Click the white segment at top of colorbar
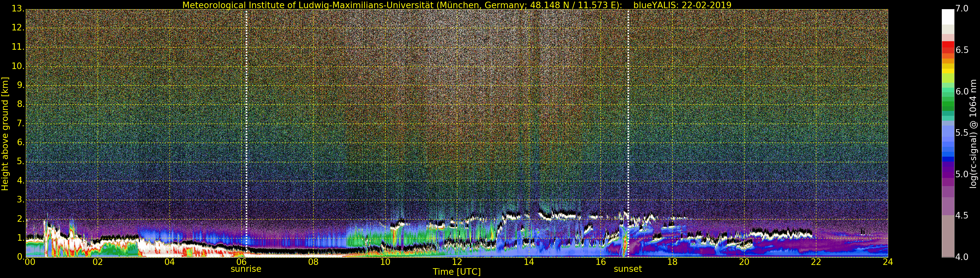980x278 pixels. click(x=948, y=17)
